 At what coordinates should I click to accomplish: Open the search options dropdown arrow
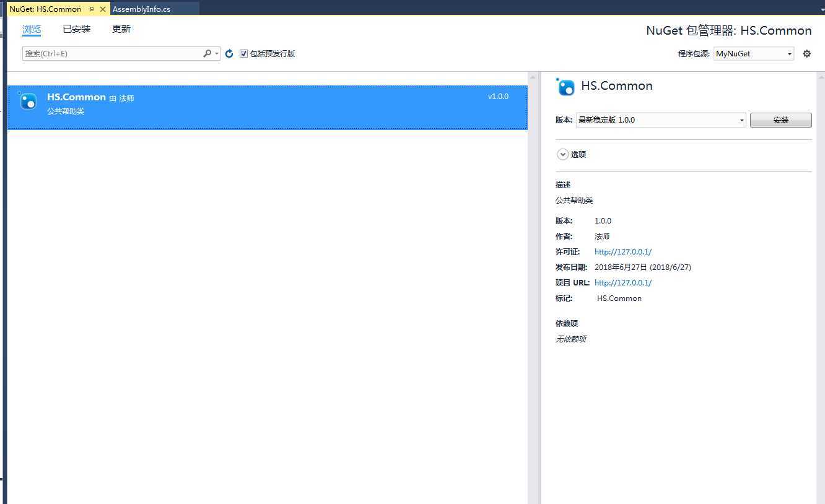[x=217, y=54]
